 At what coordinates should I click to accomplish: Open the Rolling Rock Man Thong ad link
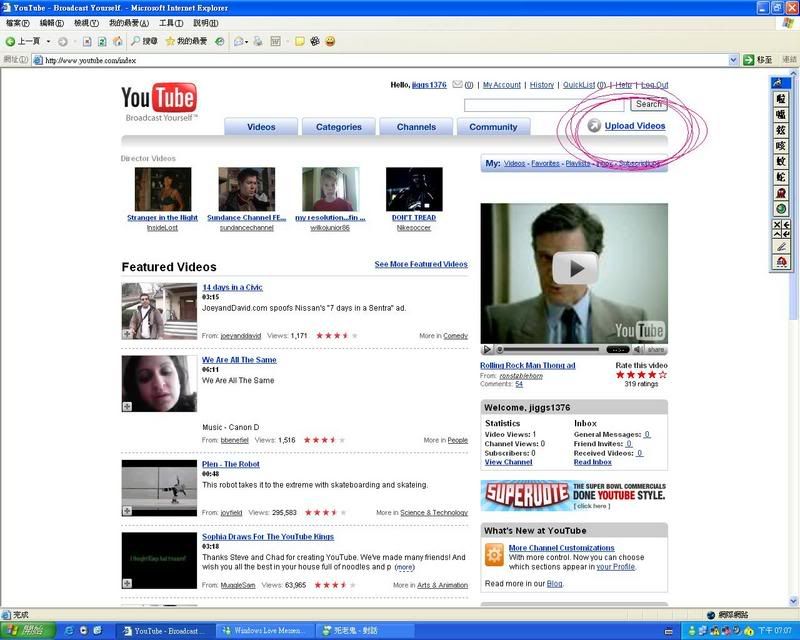click(x=528, y=365)
